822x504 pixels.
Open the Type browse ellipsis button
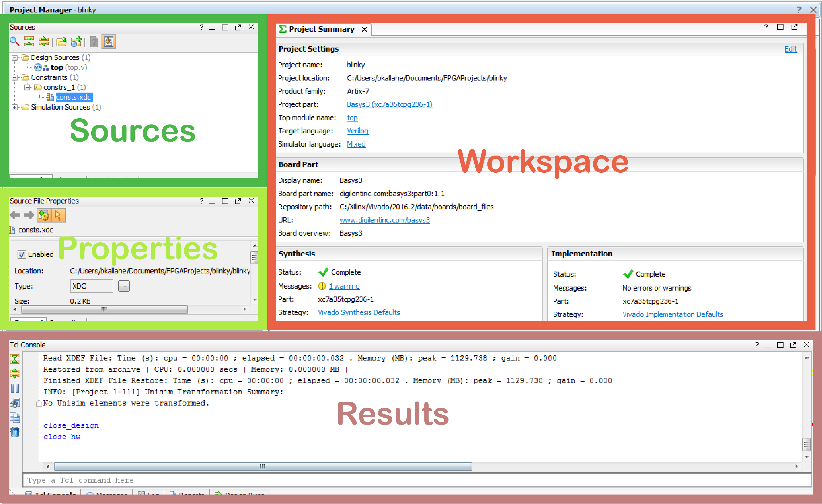pyautogui.click(x=124, y=286)
